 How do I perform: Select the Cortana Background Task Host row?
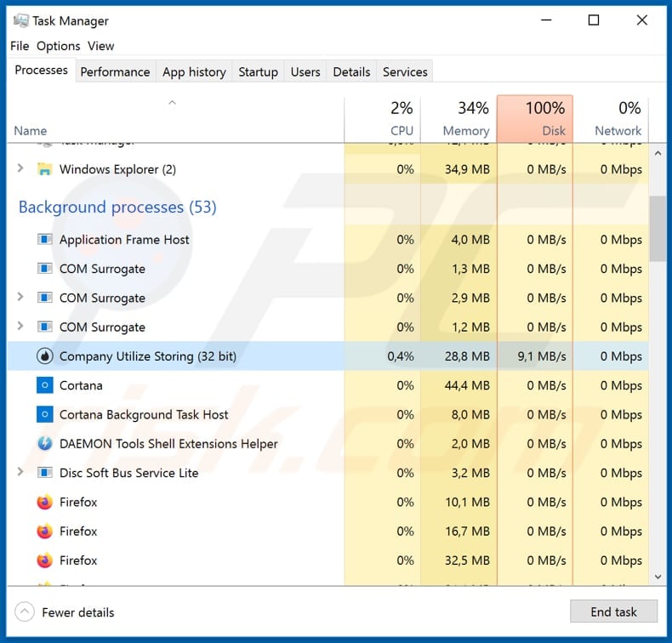[327, 414]
